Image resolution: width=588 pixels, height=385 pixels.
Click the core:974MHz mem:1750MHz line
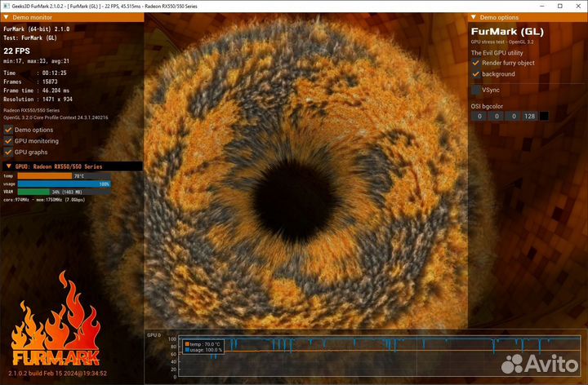pos(44,200)
